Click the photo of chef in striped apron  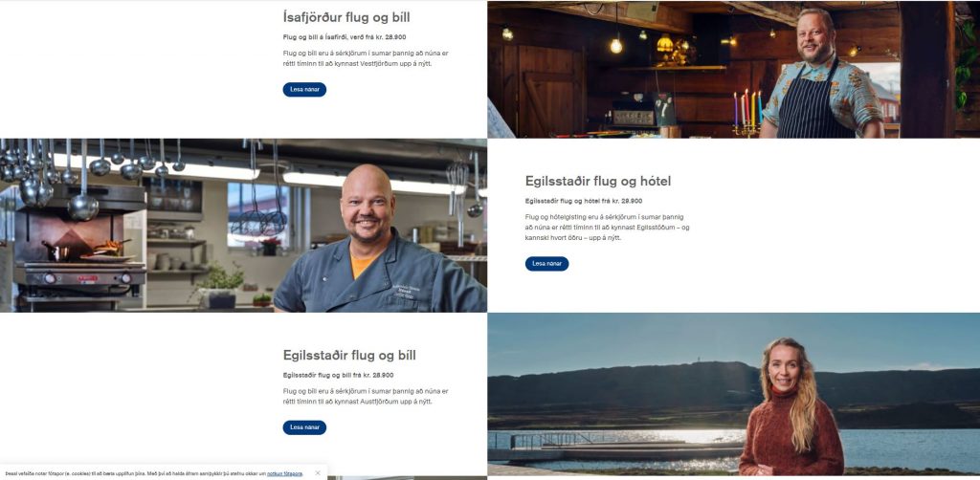(734, 69)
